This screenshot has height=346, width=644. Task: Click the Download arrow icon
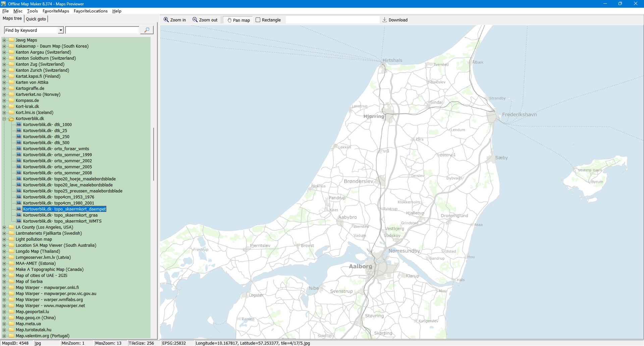(385, 20)
